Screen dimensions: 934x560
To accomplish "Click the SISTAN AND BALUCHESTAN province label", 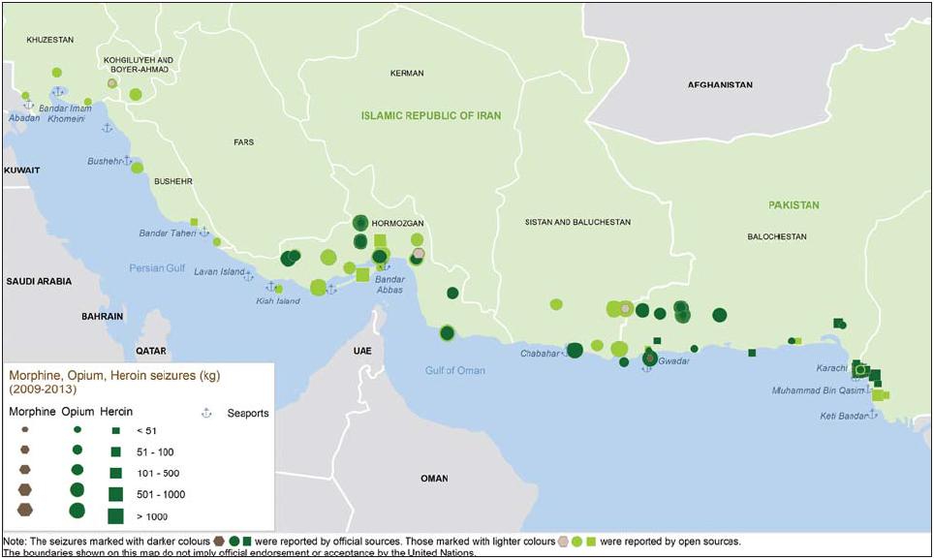I will click(577, 222).
